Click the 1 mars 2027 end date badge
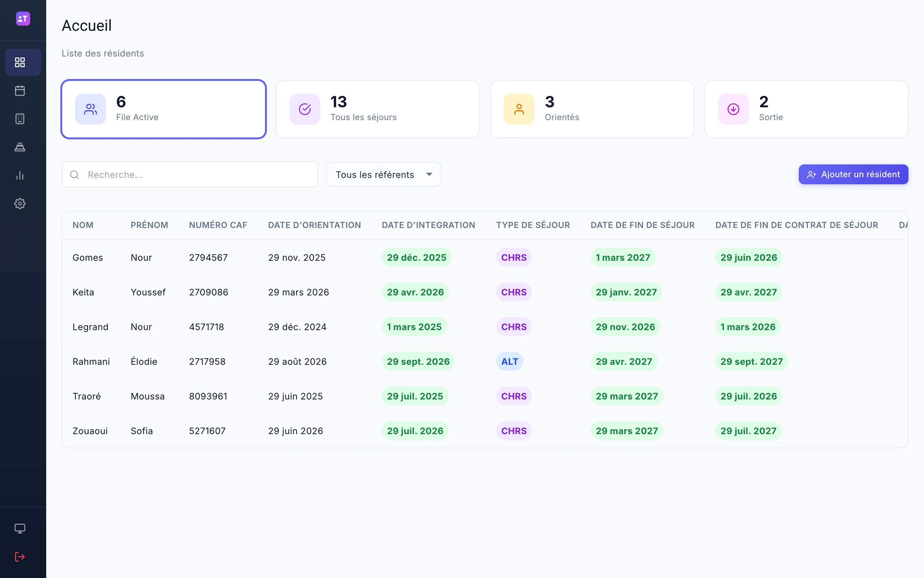Image resolution: width=924 pixels, height=578 pixels. (623, 257)
